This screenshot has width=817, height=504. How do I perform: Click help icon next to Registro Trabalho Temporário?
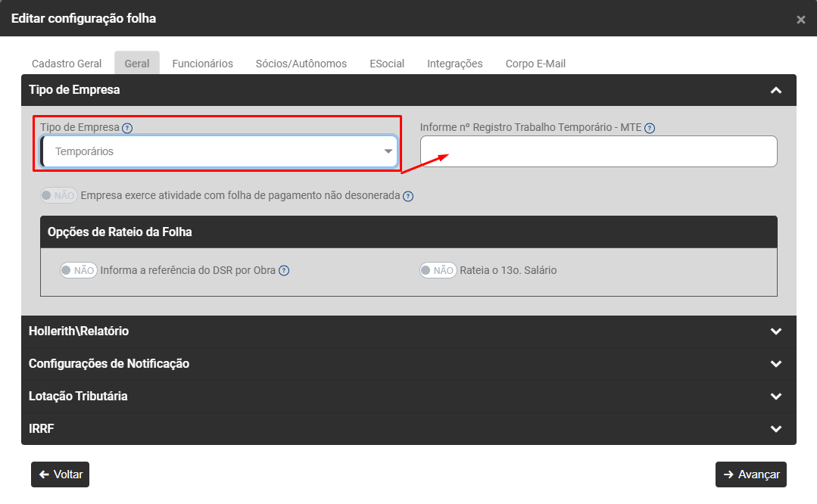click(x=650, y=129)
